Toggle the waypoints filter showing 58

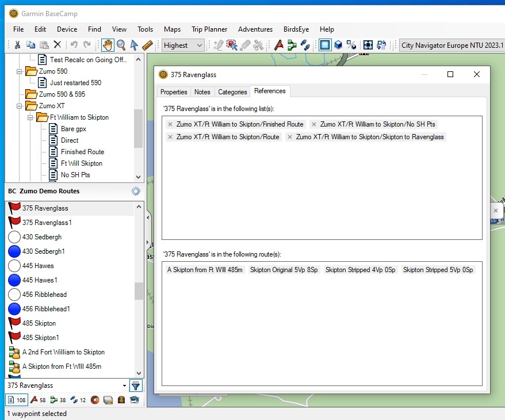[39, 400]
